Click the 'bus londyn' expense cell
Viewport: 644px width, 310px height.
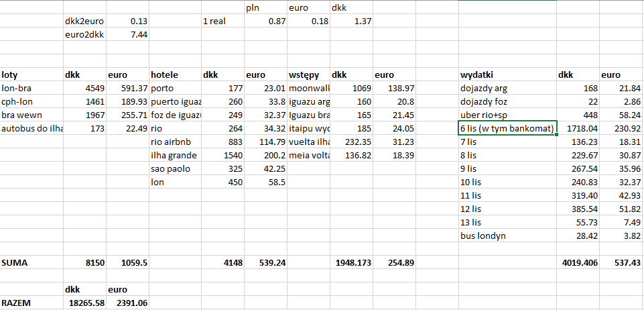coord(508,236)
